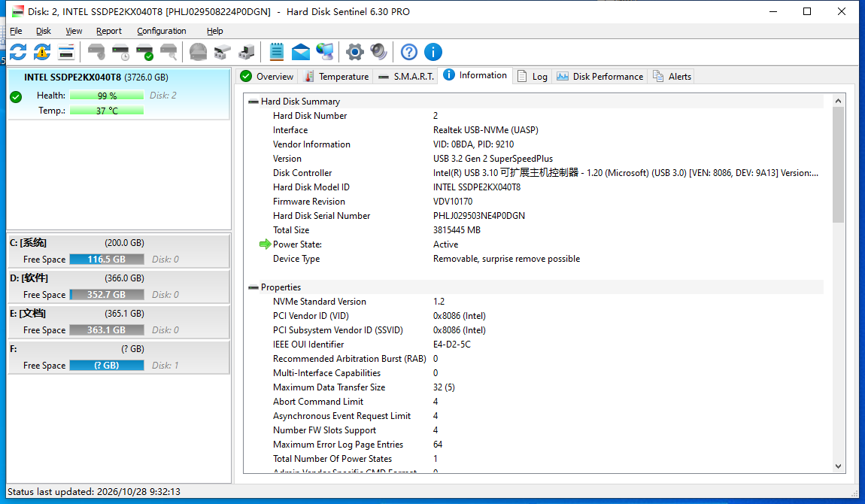Click the firmware revision VDV10170 value
Viewport: 865px width, 504px height.
point(452,202)
